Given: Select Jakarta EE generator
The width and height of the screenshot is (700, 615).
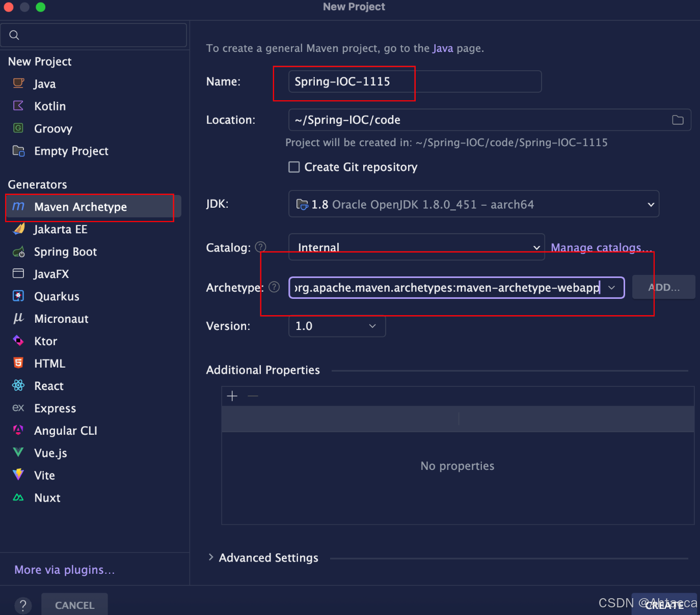Looking at the screenshot, I should [61, 229].
